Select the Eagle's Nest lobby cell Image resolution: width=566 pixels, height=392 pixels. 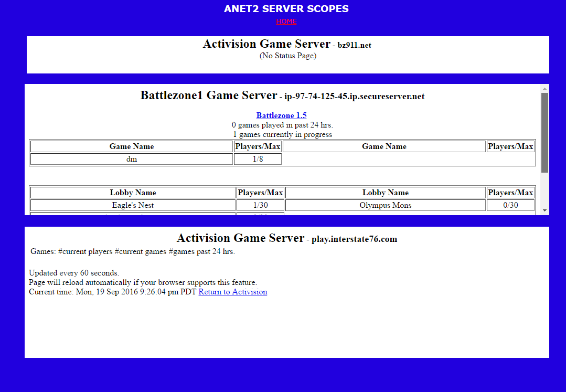coord(133,205)
